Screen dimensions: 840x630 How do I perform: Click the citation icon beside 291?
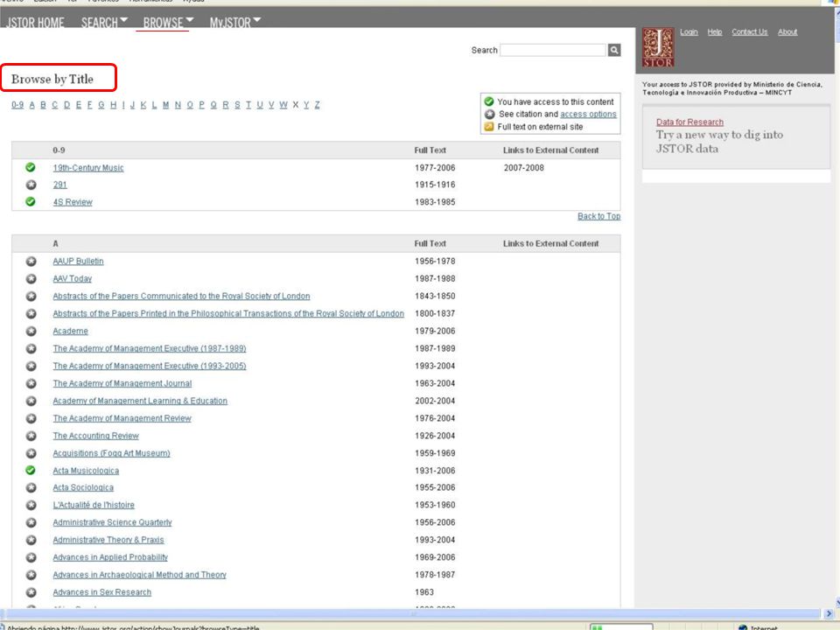click(x=31, y=185)
